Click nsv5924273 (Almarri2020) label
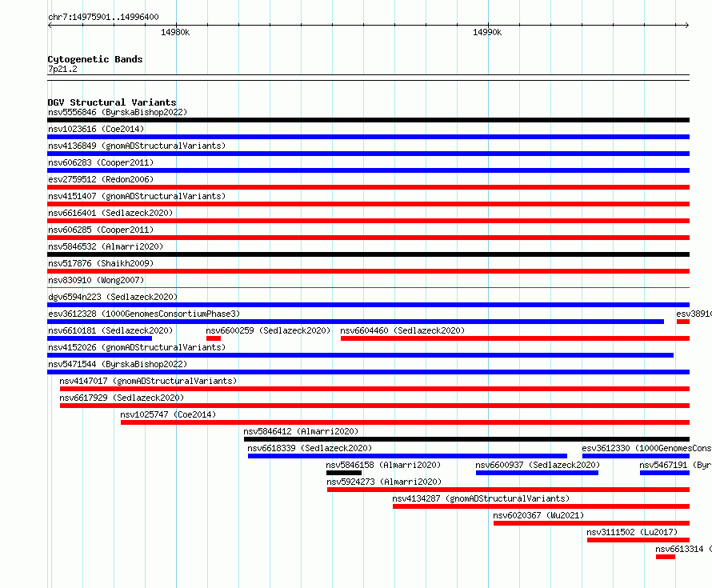 click(x=384, y=482)
